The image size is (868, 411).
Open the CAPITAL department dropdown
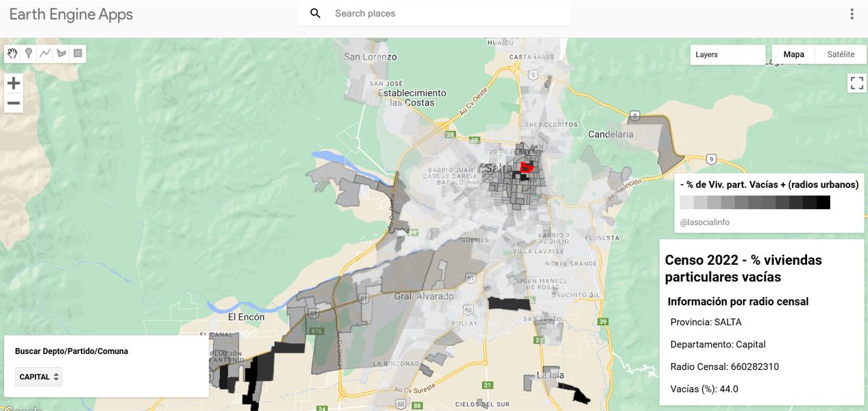point(38,377)
